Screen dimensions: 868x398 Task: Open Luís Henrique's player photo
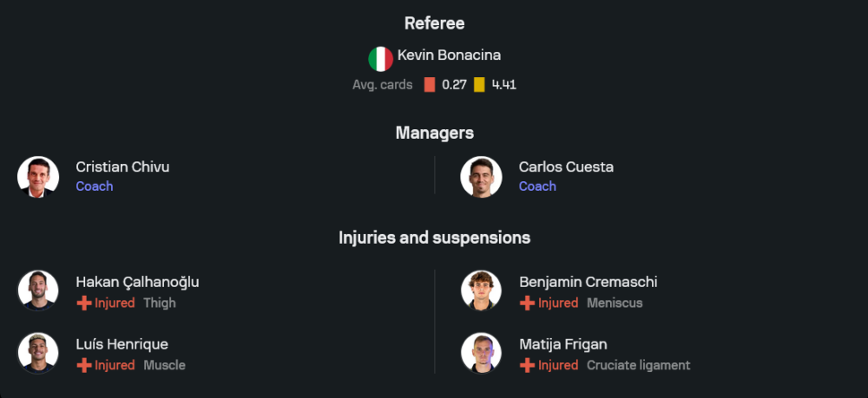pyautogui.click(x=38, y=353)
